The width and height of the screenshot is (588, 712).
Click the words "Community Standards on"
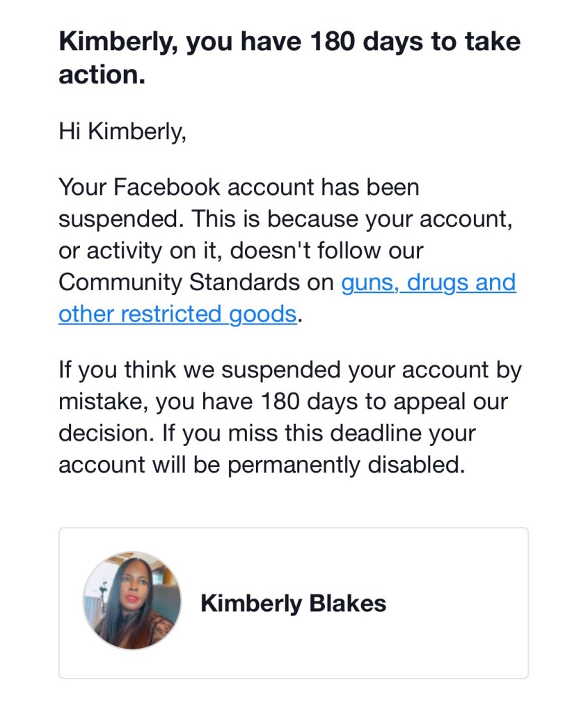[x=196, y=283]
